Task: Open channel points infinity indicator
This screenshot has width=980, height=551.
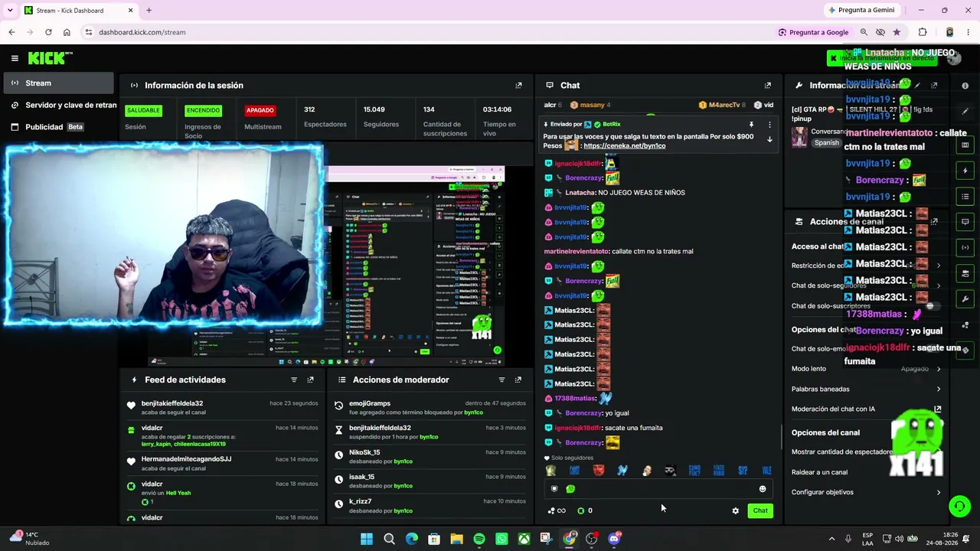Action: click(x=557, y=510)
